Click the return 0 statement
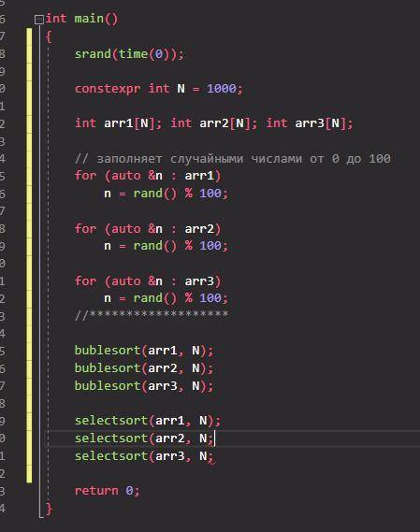This screenshot has height=532, width=420. [107, 491]
